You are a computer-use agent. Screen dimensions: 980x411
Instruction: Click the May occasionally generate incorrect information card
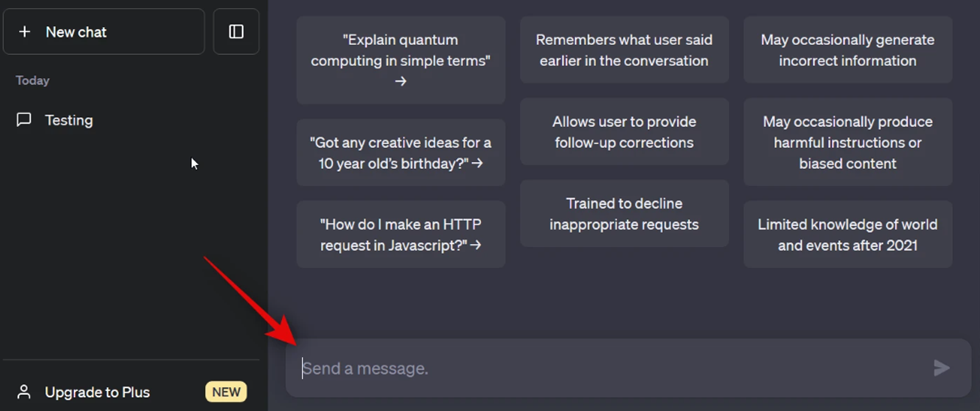tap(848, 50)
